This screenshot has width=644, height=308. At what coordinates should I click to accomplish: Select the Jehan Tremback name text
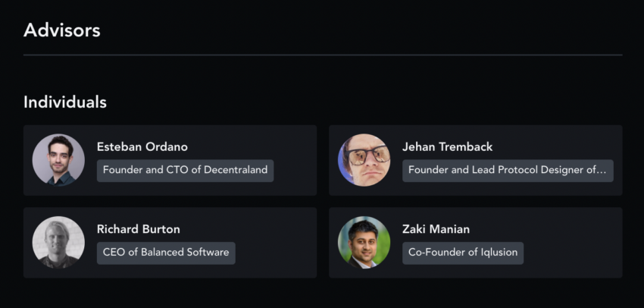(x=447, y=147)
